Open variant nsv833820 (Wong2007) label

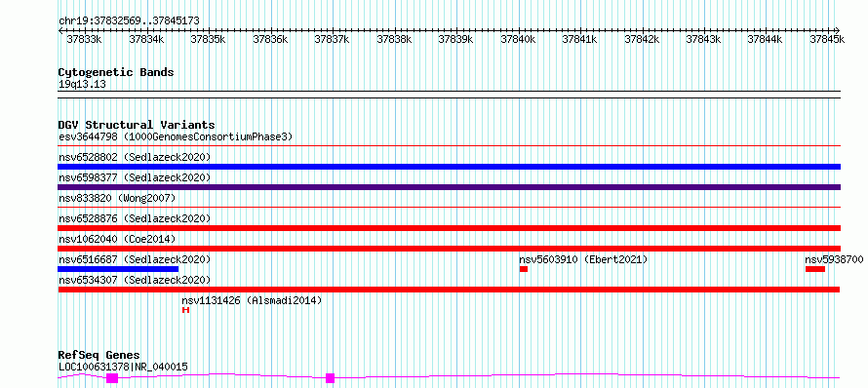(x=117, y=198)
